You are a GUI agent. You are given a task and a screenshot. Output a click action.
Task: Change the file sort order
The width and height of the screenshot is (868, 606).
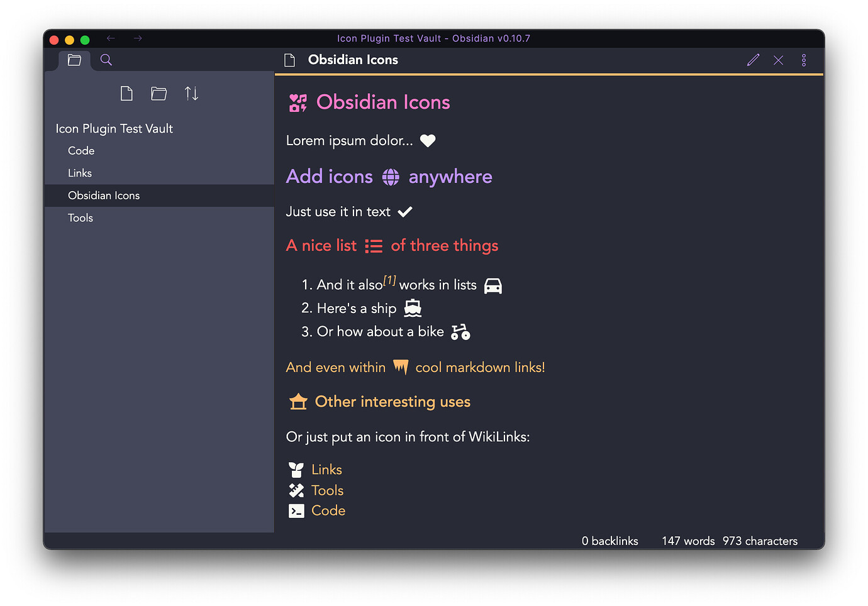(191, 93)
